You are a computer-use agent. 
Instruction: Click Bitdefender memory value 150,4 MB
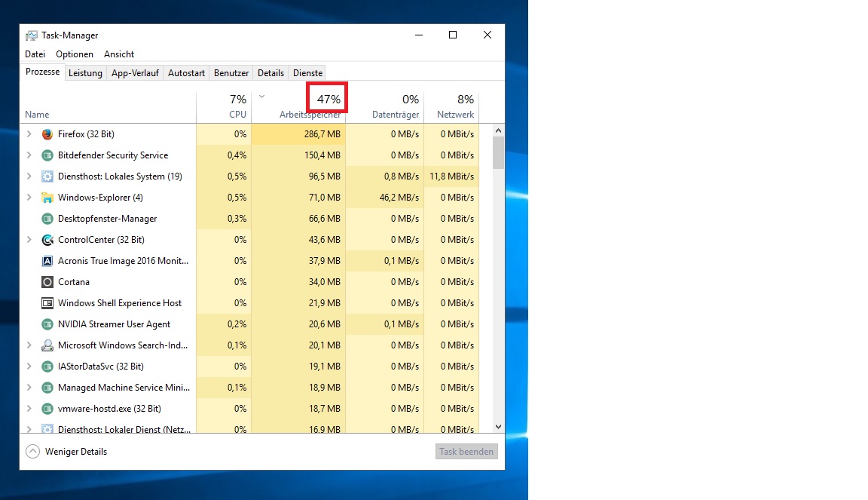[322, 155]
